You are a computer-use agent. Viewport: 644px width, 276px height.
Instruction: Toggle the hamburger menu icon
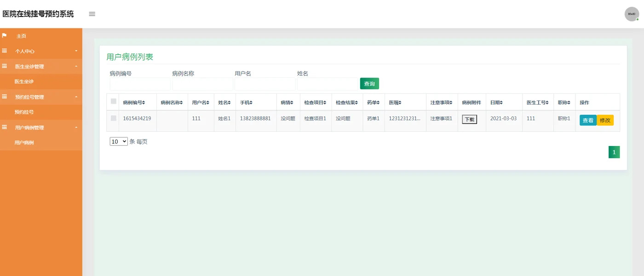pyautogui.click(x=92, y=14)
